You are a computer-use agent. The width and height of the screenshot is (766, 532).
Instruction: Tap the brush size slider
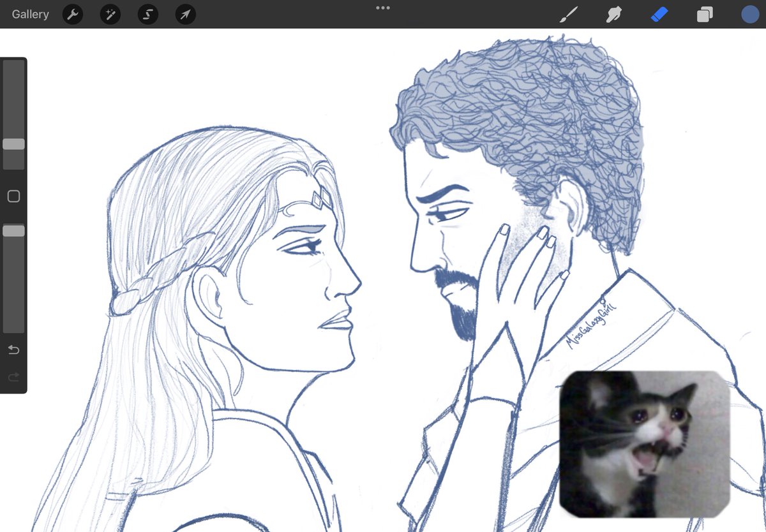point(13,144)
